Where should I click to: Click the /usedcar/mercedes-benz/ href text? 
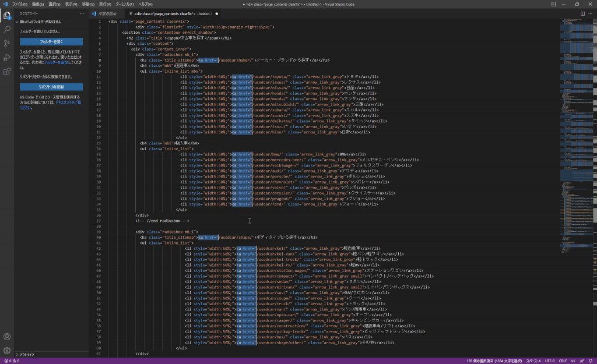(279, 160)
